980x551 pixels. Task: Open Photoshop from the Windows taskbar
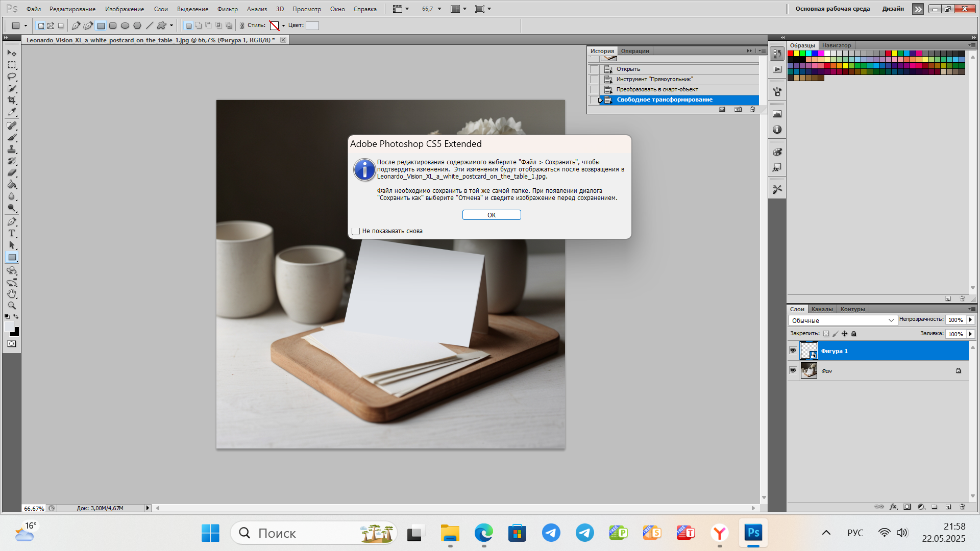[753, 533]
